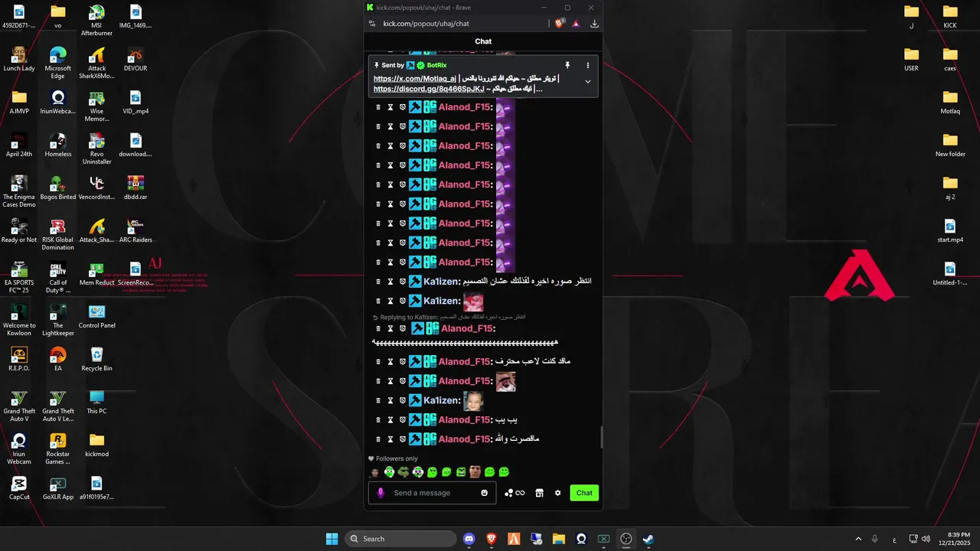Viewport: 980px width, 551px height.
Task: Open Brave Shields icon in address bar
Action: [x=560, y=24]
